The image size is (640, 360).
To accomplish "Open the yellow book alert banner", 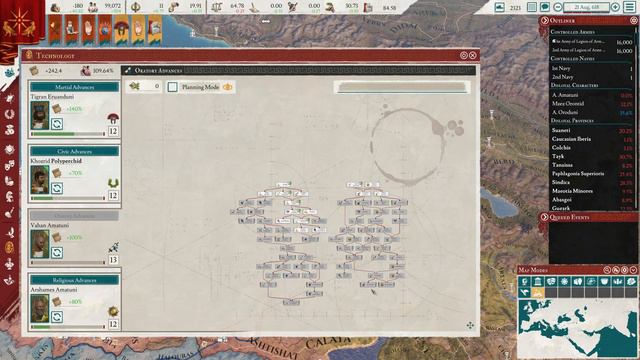I will 155,30.
